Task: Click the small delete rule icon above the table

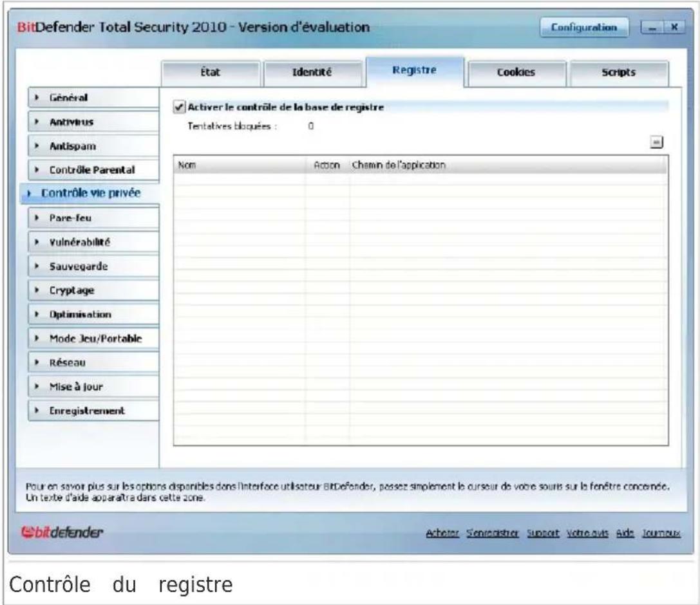Action: click(x=656, y=142)
